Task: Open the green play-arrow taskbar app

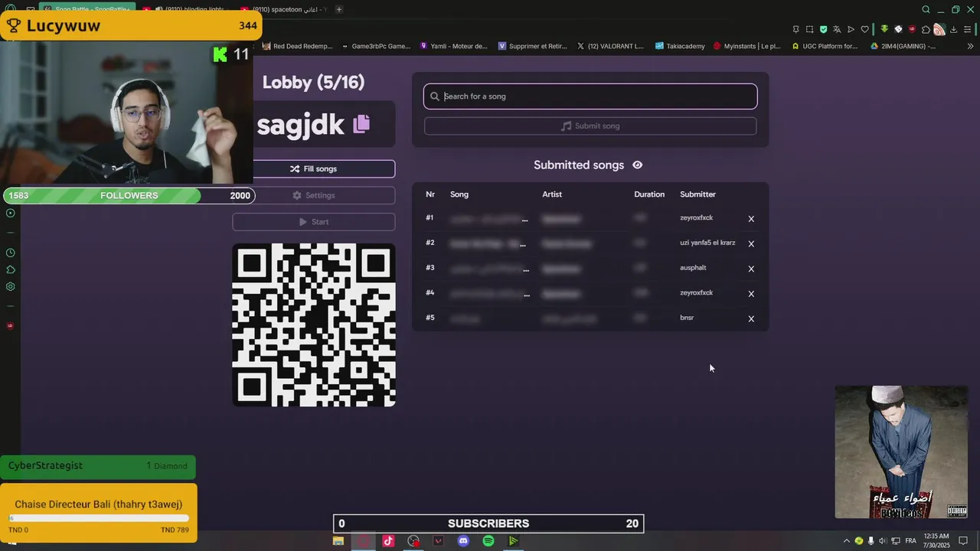Action: [x=514, y=541]
